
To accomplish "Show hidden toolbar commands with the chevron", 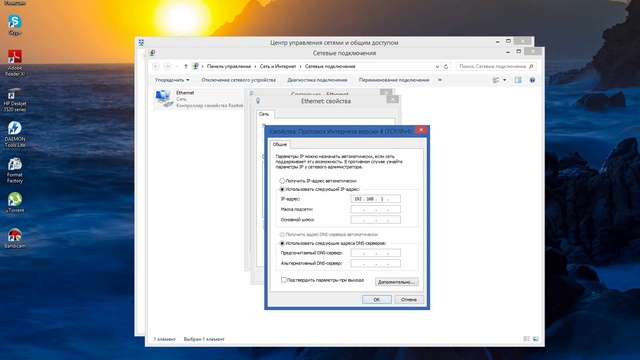I will (x=440, y=80).
